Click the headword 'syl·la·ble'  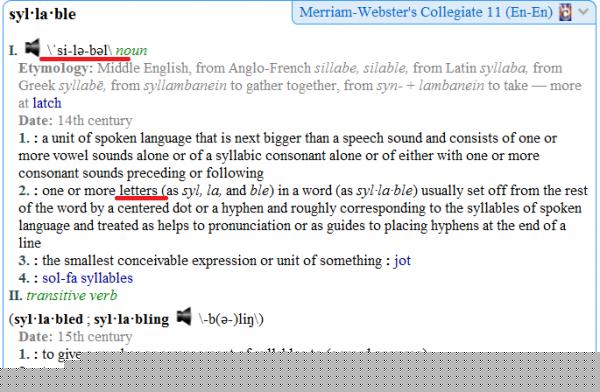(x=42, y=14)
